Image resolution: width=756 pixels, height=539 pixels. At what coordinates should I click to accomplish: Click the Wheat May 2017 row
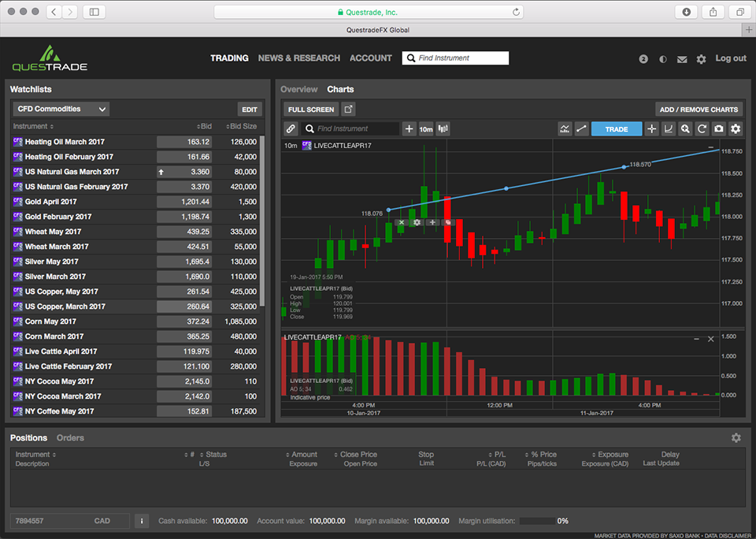coord(135,232)
